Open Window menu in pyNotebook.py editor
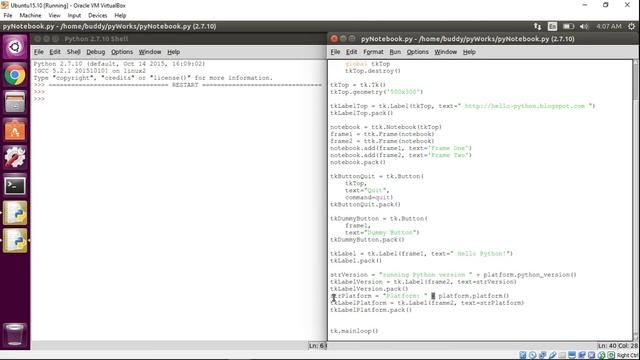The width and height of the screenshot is (640, 360). [445, 52]
